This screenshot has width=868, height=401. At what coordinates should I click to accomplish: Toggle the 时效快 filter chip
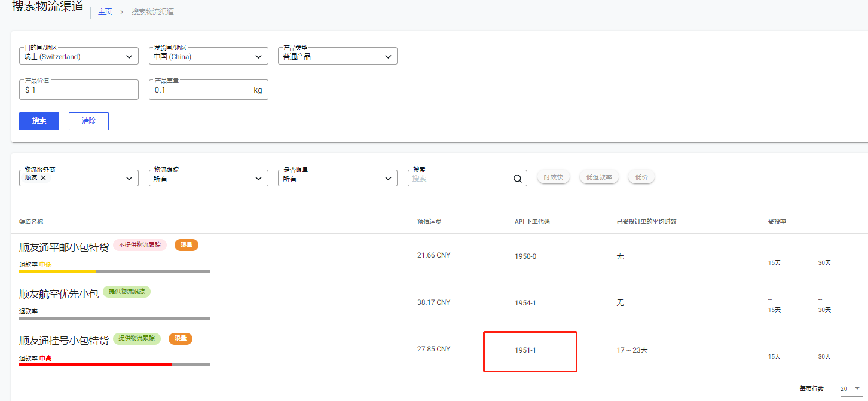pyautogui.click(x=554, y=177)
